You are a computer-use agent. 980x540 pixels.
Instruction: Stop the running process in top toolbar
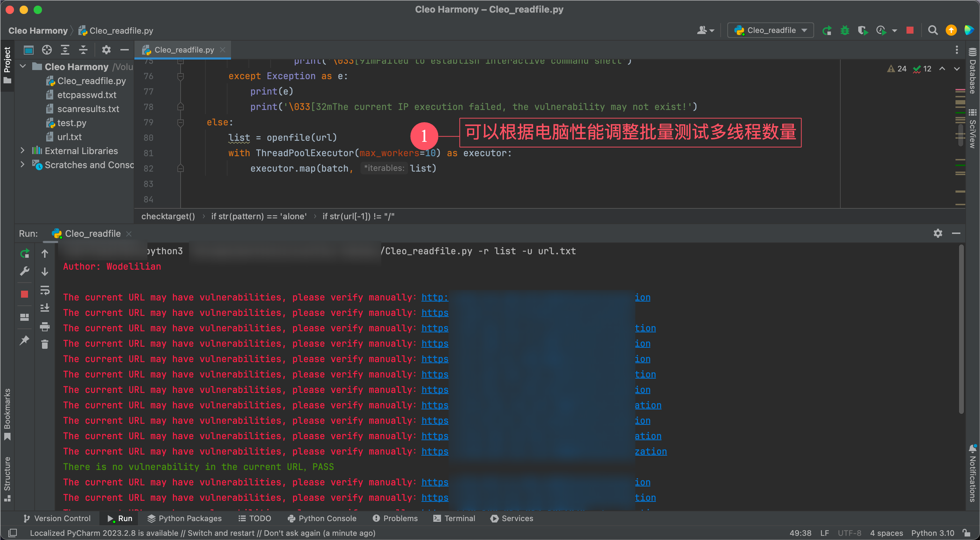(910, 30)
